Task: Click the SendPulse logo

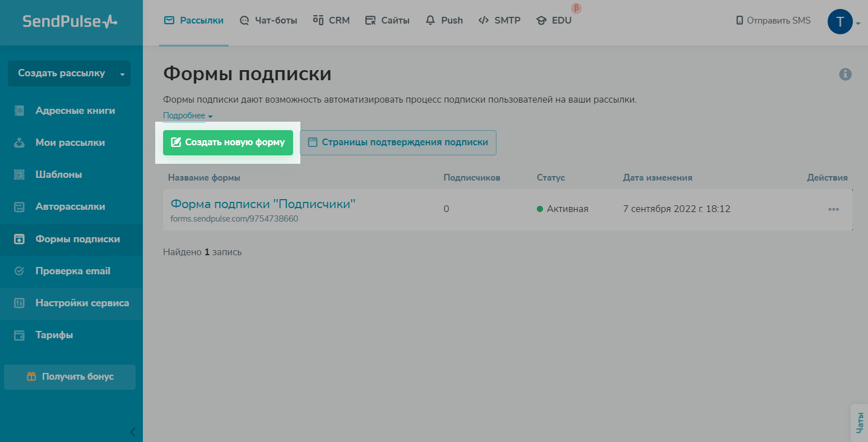Action: pos(70,22)
